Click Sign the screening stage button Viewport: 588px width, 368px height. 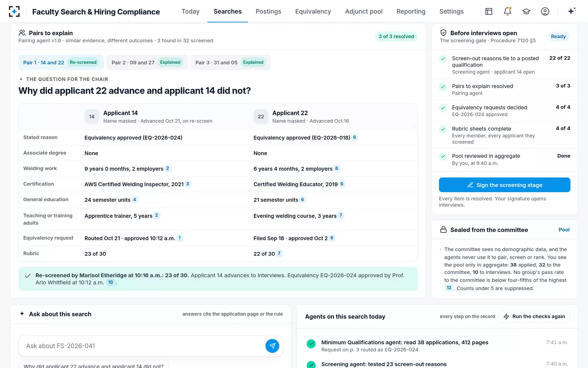pyautogui.click(x=505, y=185)
